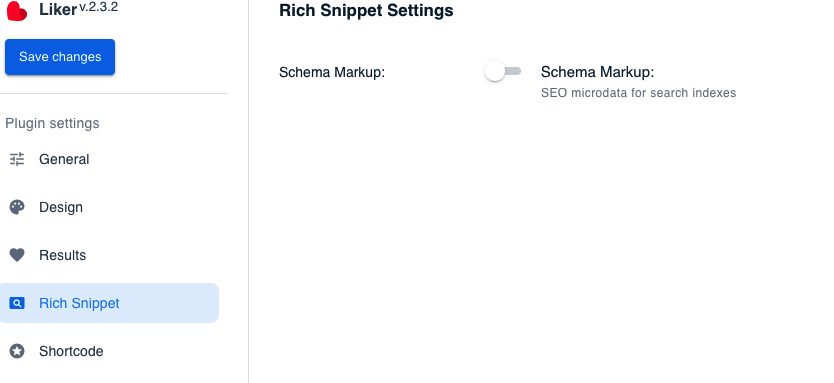This screenshot has width=834, height=383.
Task: Select the Shortcode star icon
Action: 17,351
